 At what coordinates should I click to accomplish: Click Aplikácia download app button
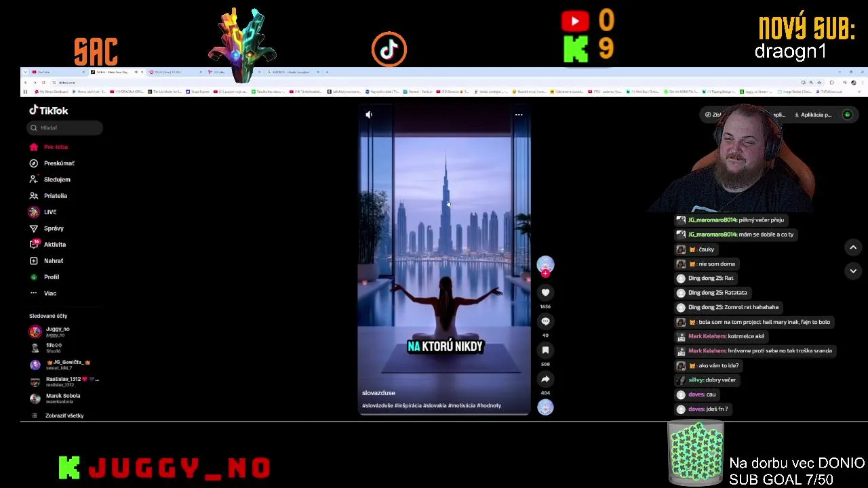click(812, 115)
